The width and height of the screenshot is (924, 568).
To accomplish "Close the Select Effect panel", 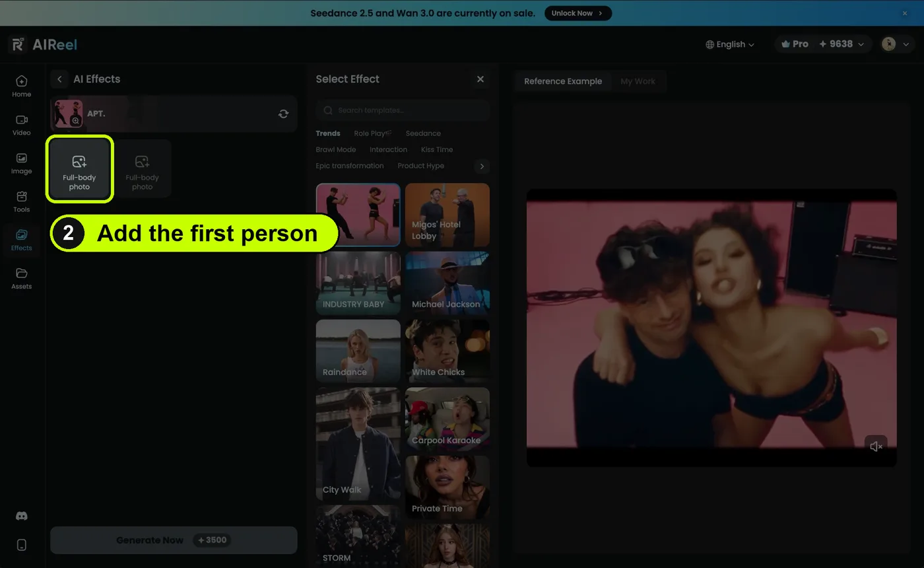I will (480, 79).
